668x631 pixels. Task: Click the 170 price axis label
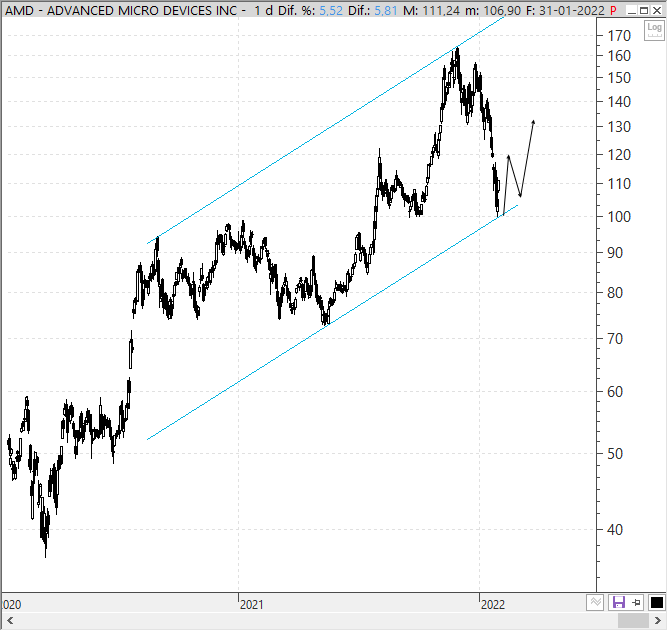tap(619, 36)
